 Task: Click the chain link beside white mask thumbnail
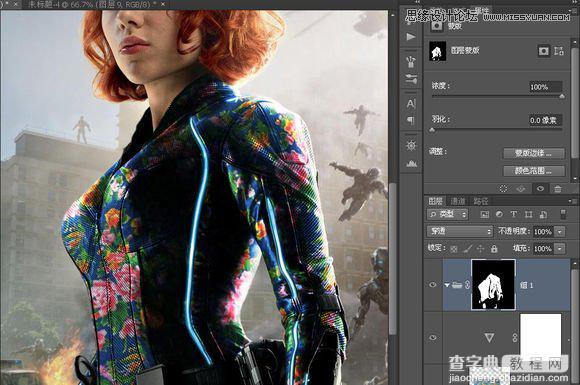point(515,337)
